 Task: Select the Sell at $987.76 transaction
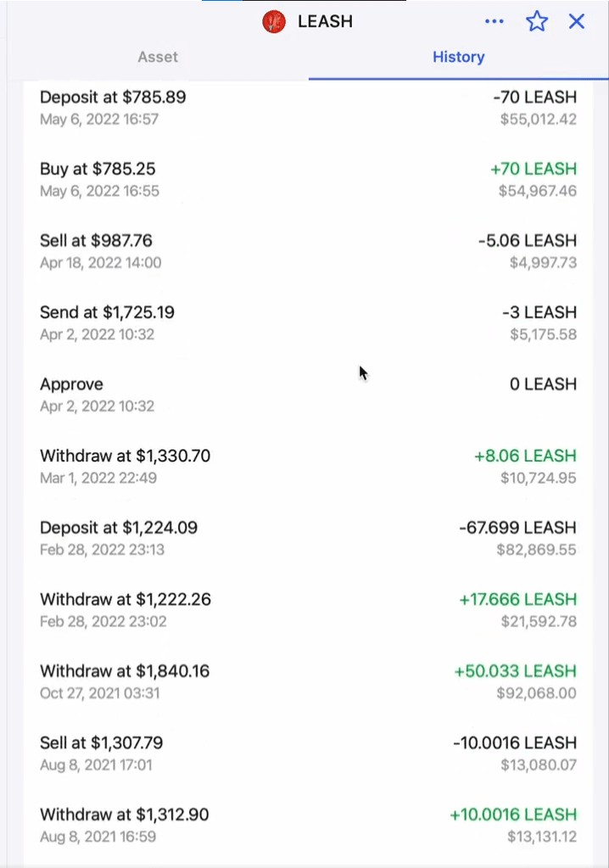pyautogui.click(x=308, y=251)
